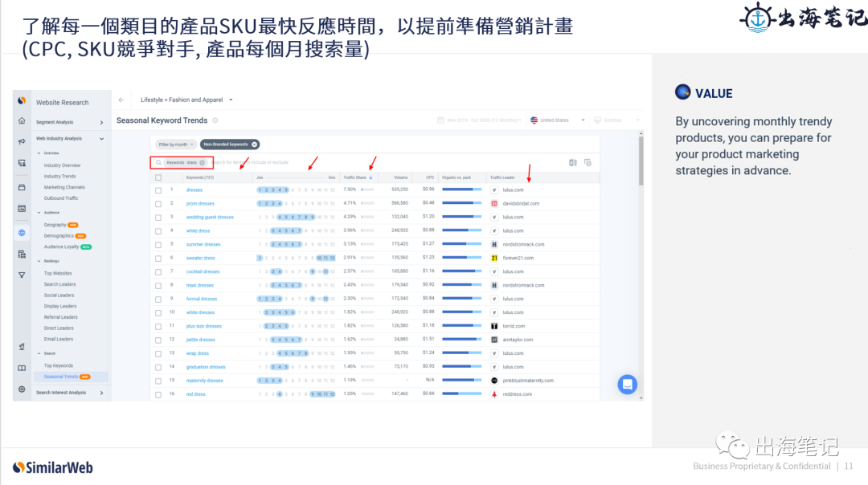Open the blue chat bubble icon
868x485 pixels.
(627, 385)
